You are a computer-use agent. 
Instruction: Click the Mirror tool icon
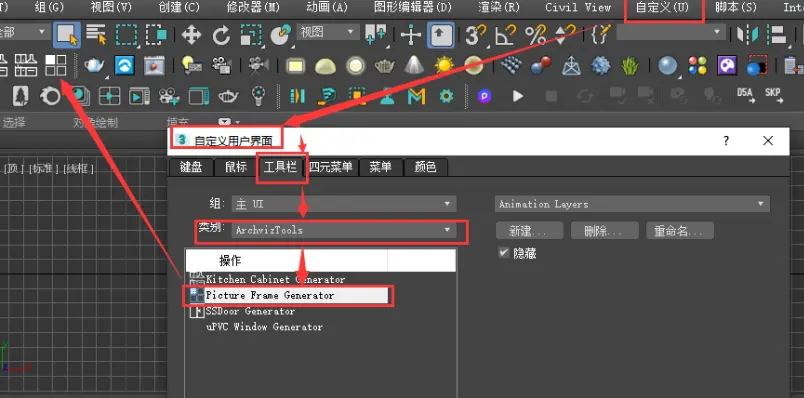[x=747, y=35]
